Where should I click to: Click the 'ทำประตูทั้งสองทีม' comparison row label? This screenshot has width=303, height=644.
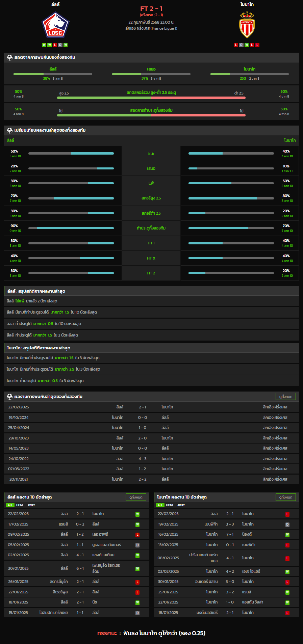pos(151,228)
